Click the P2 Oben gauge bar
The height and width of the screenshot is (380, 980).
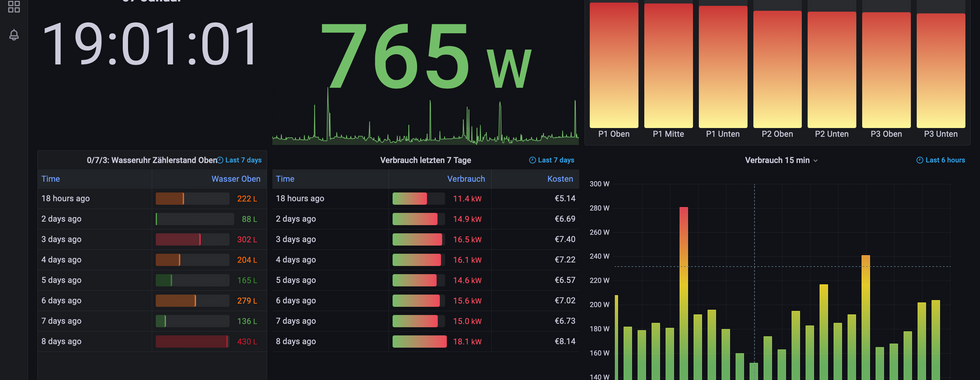pyautogui.click(x=778, y=69)
